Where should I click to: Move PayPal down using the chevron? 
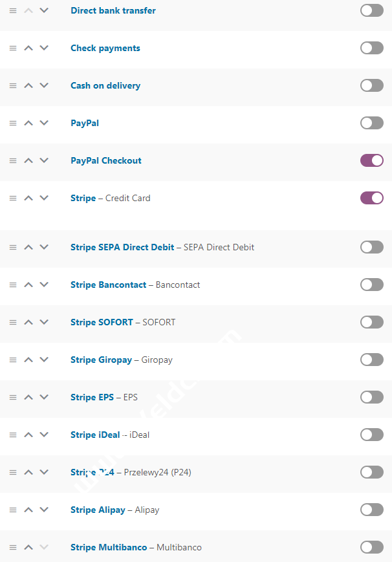[x=44, y=124]
